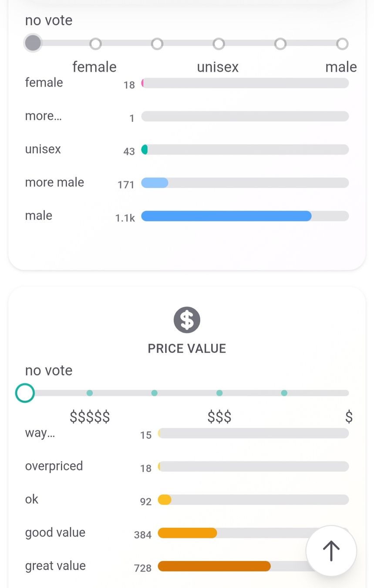
Task: Tap the dollar sign Price Value icon
Action: (x=187, y=320)
